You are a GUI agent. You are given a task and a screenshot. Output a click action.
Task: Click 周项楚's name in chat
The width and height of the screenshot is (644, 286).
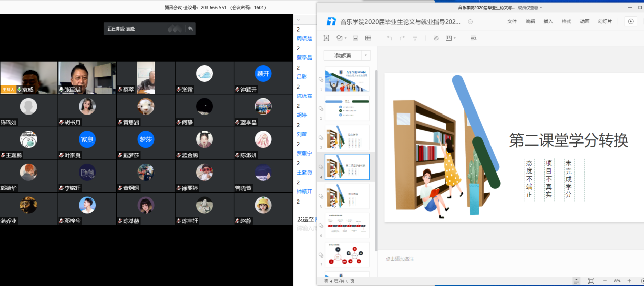coord(304,39)
